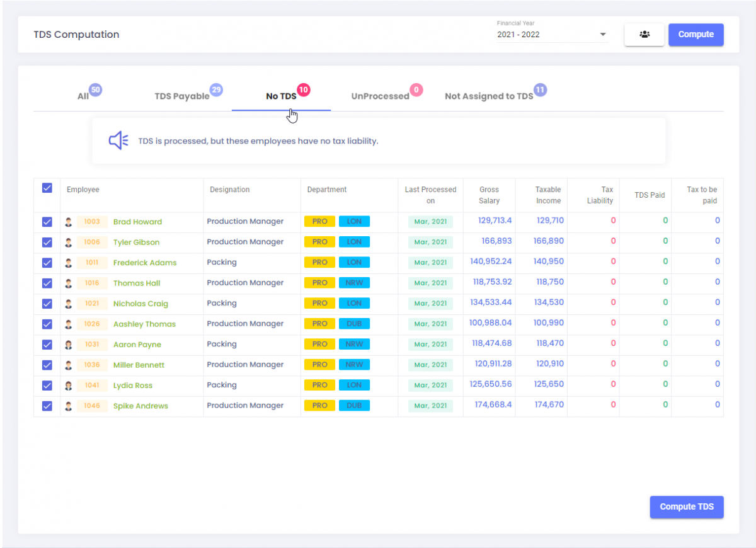Click Tyler Gibson's employee avatar icon

(x=68, y=242)
